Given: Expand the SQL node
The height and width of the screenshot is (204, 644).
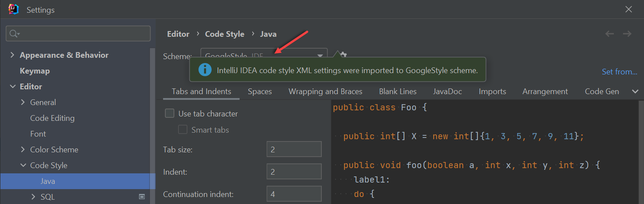Looking at the screenshot, I should tap(34, 197).
